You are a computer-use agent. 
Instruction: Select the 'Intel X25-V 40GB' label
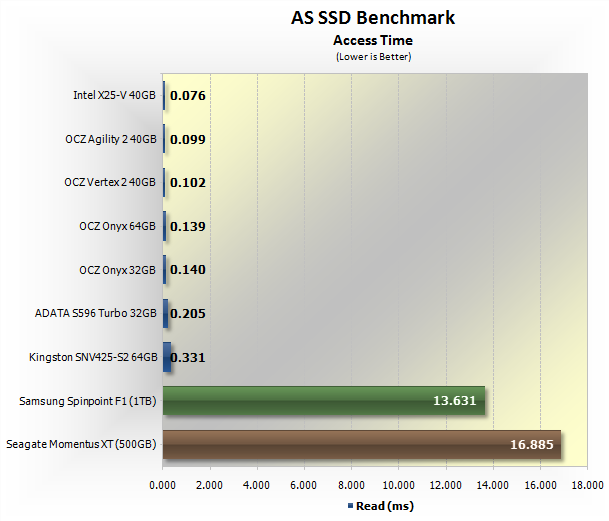point(114,95)
